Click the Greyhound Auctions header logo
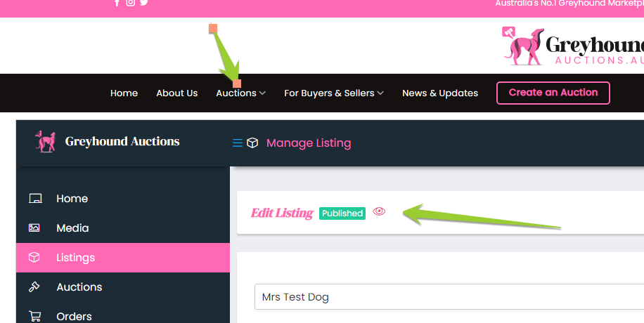 [x=572, y=46]
